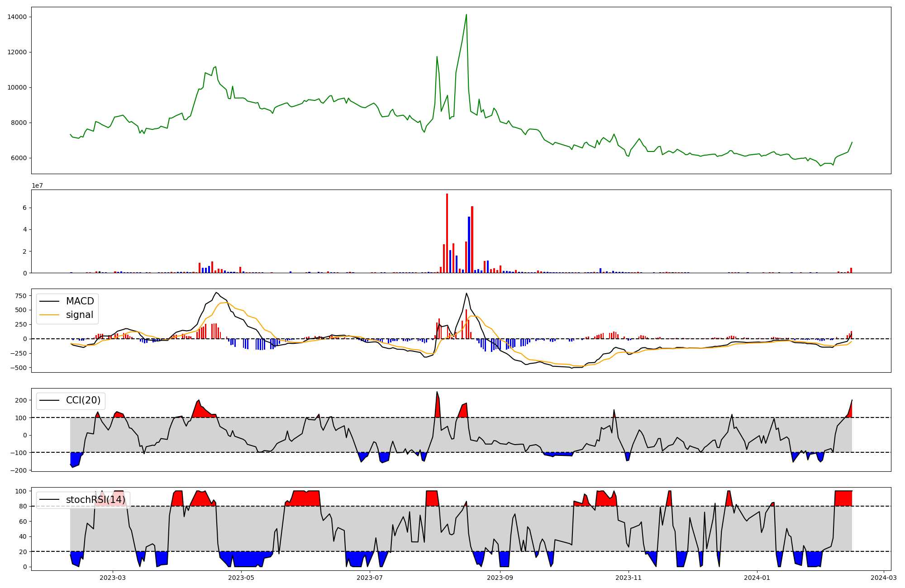Click the 2023-09 date axis label

tap(500, 578)
